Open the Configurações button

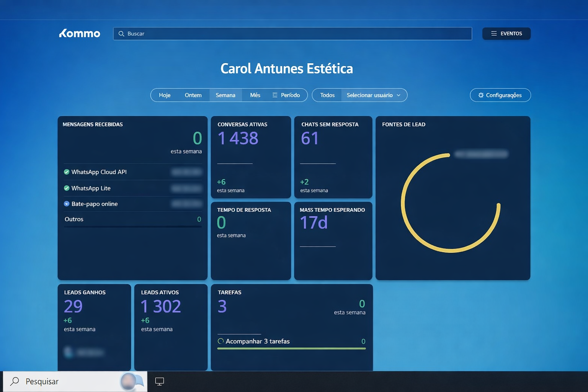coord(500,95)
